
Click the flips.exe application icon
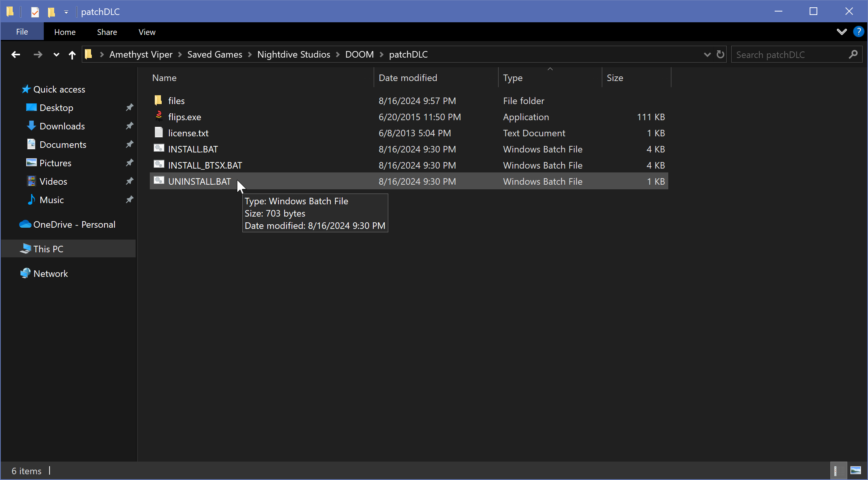(x=159, y=116)
